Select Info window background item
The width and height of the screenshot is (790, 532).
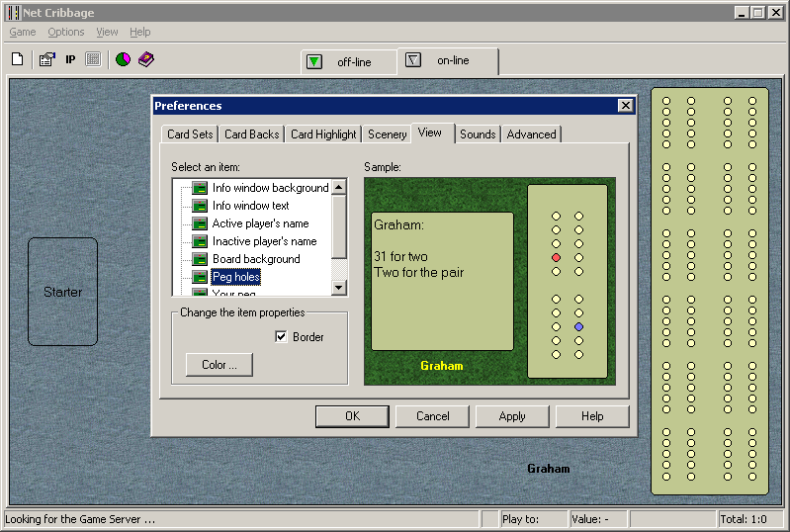pos(271,188)
